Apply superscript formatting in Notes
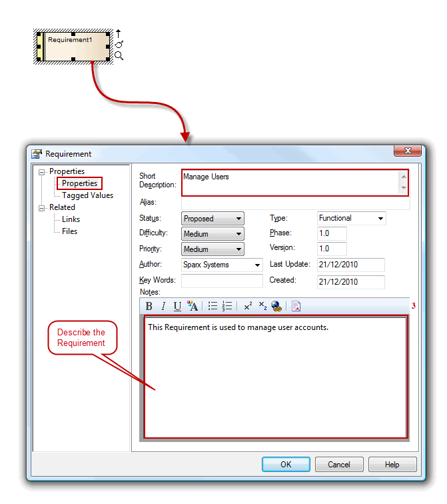The width and height of the screenshot is (447, 504). tap(248, 306)
